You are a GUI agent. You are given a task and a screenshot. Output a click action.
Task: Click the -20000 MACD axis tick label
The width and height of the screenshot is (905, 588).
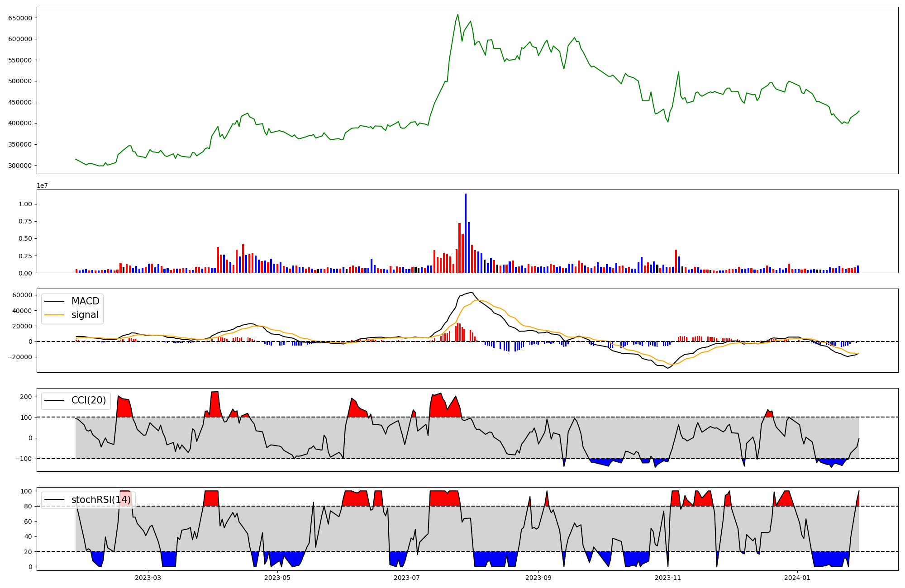20,357
